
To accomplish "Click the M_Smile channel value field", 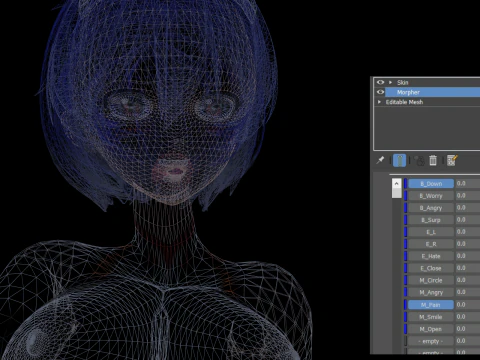I will click(x=468, y=317).
